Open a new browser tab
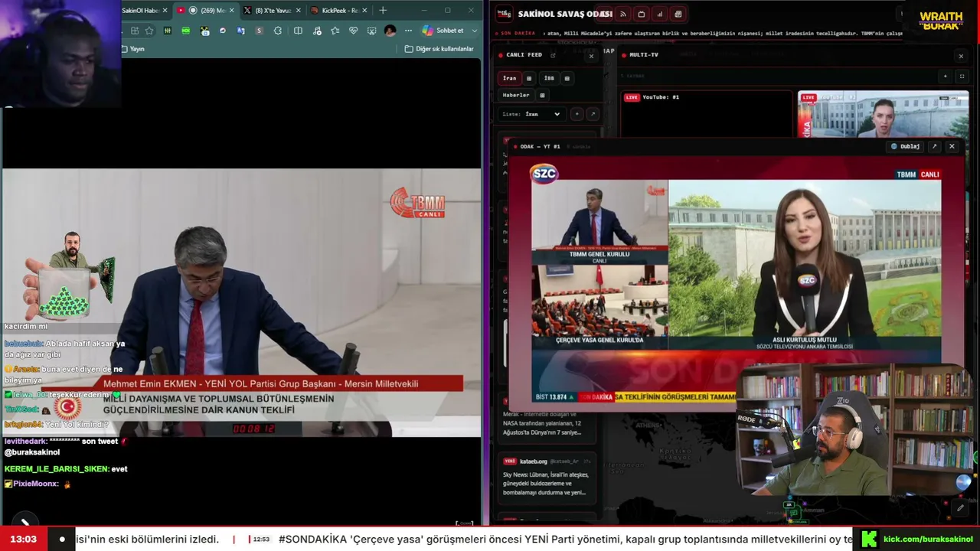Viewport: 980px width, 551px height. pyautogui.click(x=383, y=11)
